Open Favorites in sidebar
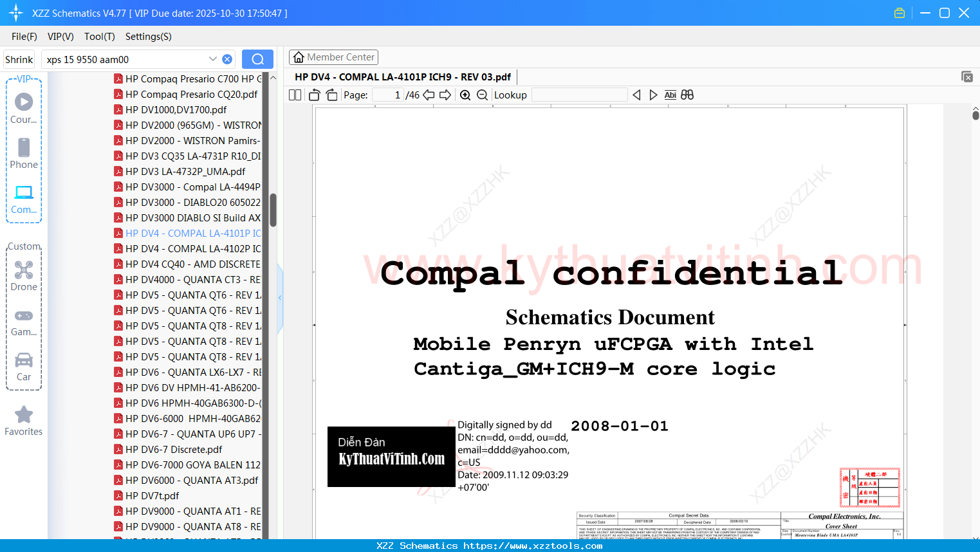 point(24,421)
